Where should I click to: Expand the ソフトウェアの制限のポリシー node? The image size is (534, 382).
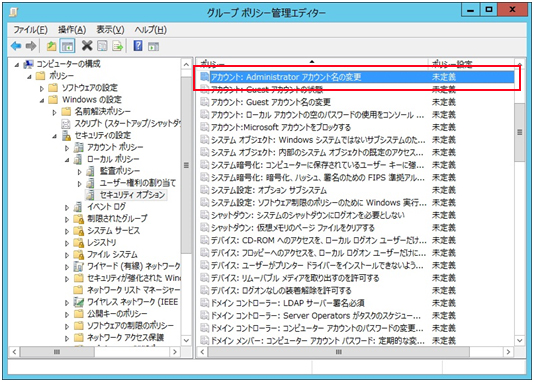[67, 326]
